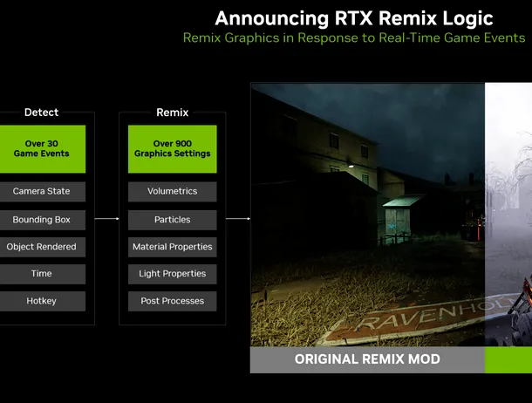The image size is (532, 403).
Task: Click the "Announcing RTX Remix Logic" title
Action: (x=354, y=18)
